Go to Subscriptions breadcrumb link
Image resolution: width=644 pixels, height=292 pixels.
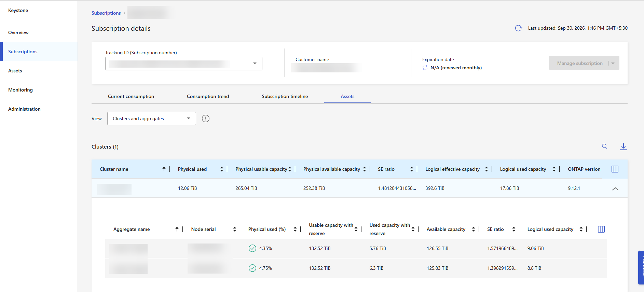click(x=106, y=13)
